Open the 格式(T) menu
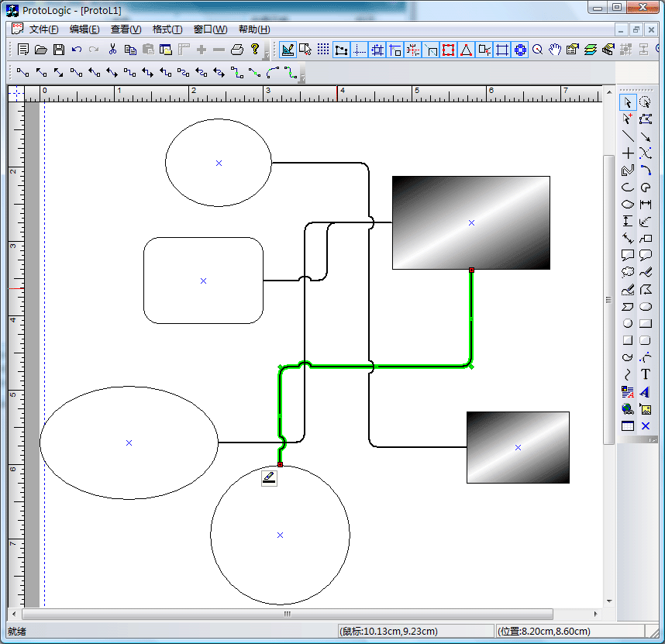This screenshot has height=644, width=665. [167, 29]
